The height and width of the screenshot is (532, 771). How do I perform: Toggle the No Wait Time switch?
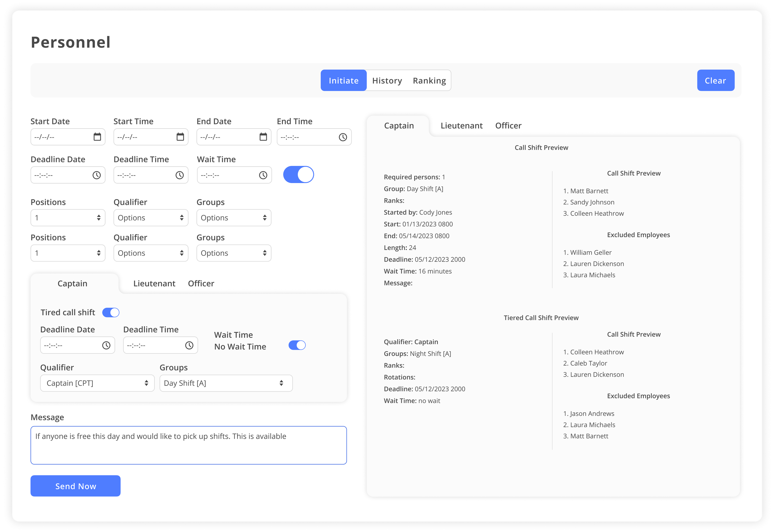click(x=297, y=345)
